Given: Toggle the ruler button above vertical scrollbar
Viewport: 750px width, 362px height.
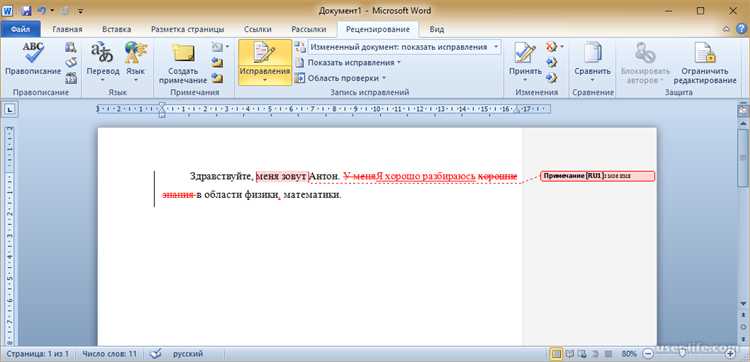Looking at the screenshot, I should click(743, 110).
